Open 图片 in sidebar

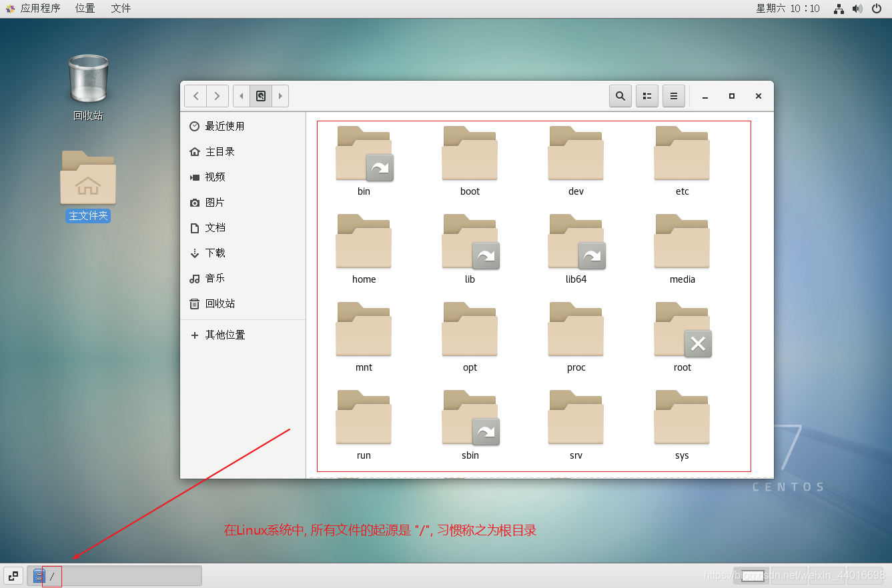point(243,202)
